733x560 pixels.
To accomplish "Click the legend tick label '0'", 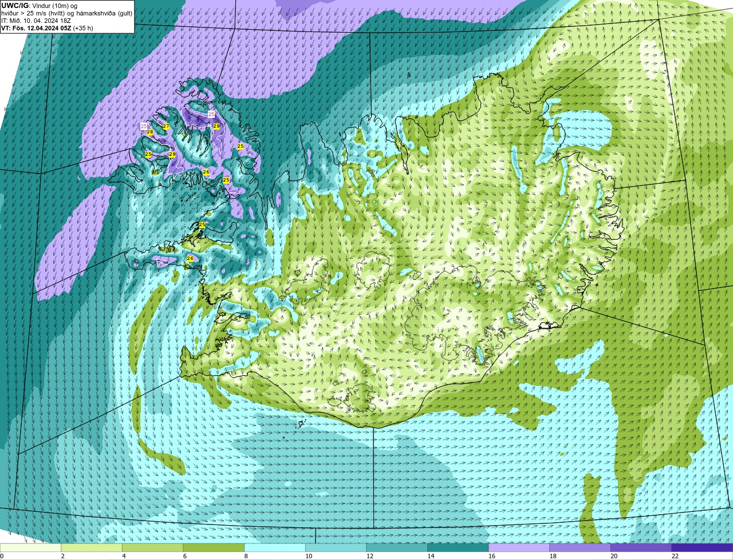I will pyautogui.click(x=2, y=556).
